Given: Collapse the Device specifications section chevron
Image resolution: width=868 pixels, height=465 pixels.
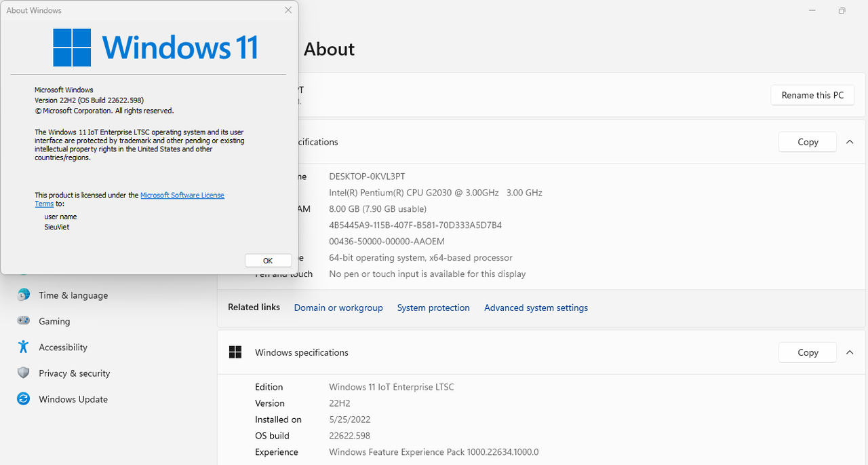Looking at the screenshot, I should (850, 142).
